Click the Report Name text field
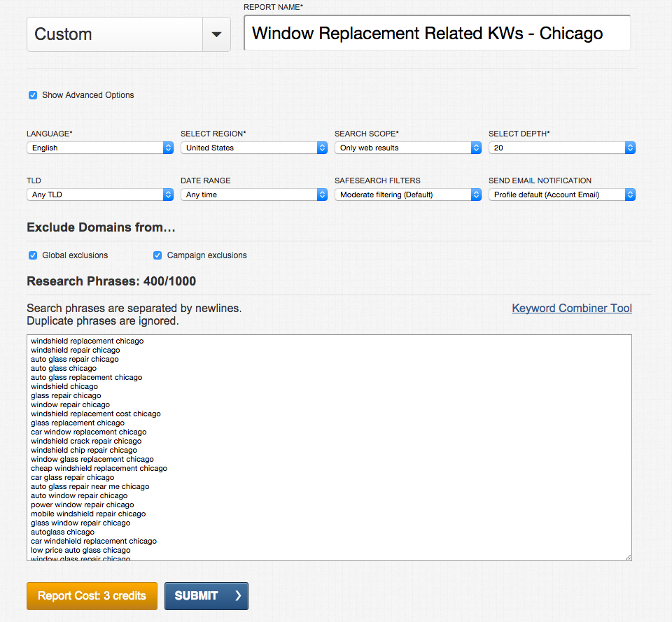 (x=437, y=34)
